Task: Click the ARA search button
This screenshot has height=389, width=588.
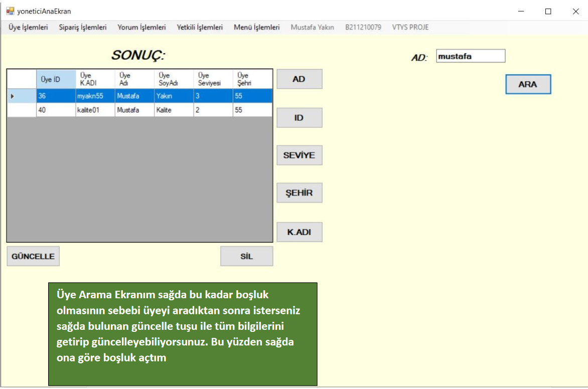Action: [x=528, y=84]
